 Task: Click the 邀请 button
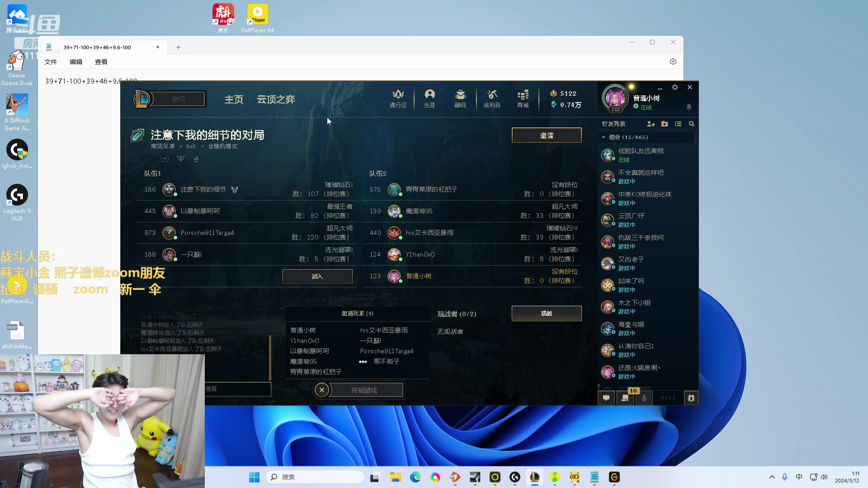click(547, 135)
